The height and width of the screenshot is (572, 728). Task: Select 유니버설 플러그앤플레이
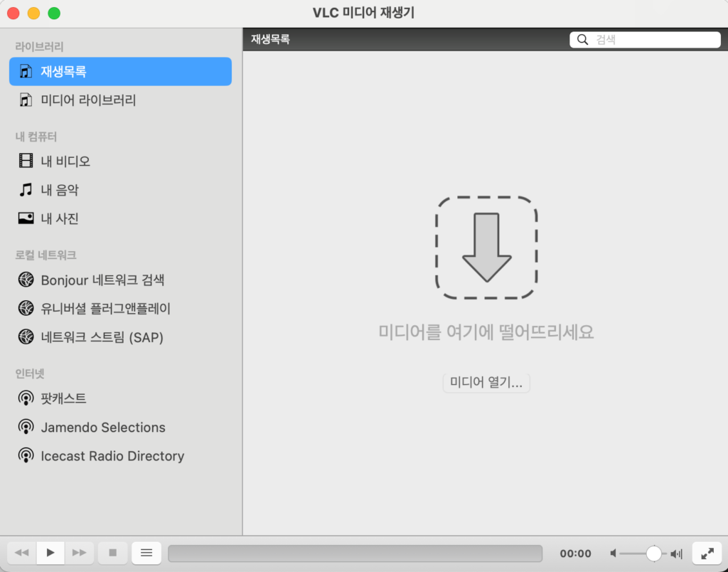(120, 308)
